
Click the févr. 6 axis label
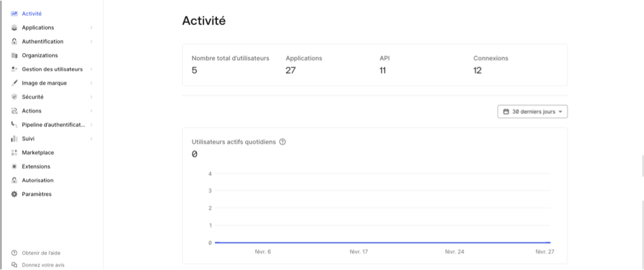[263, 251]
